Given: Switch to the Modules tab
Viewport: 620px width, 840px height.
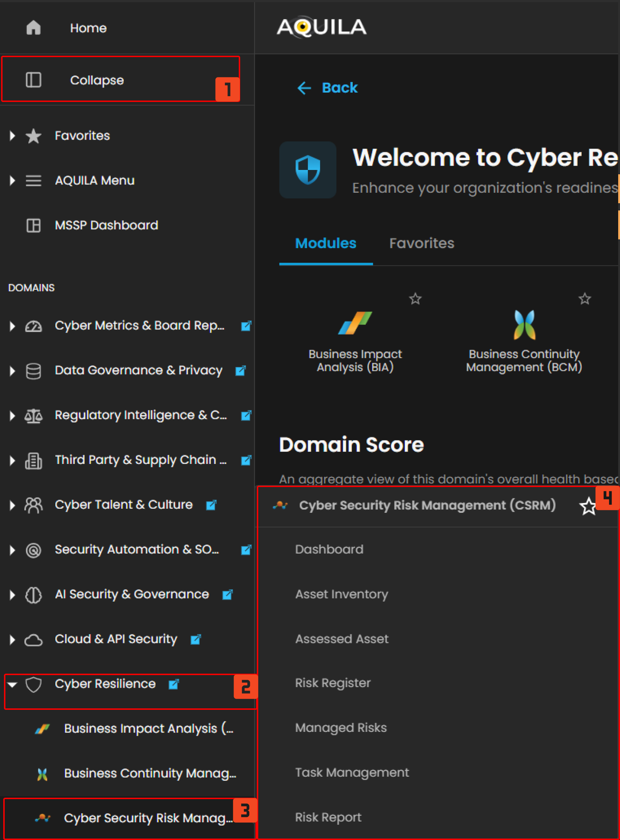Looking at the screenshot, I should click(326, 243).
